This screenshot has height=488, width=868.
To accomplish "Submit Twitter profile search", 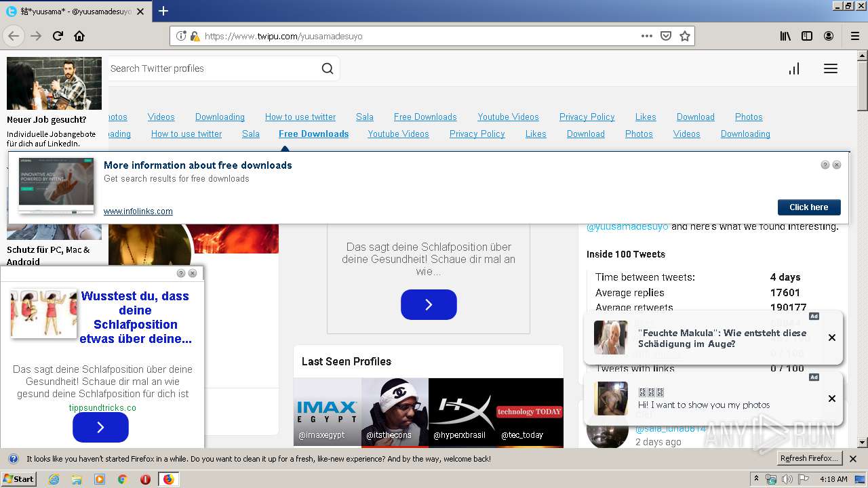I will click(x=328, y=68).
